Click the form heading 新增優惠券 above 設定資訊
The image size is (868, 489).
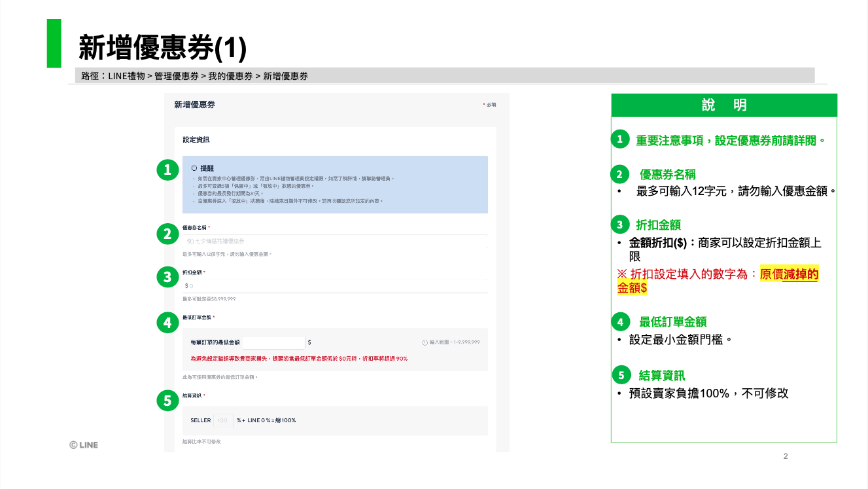(194, 105)
